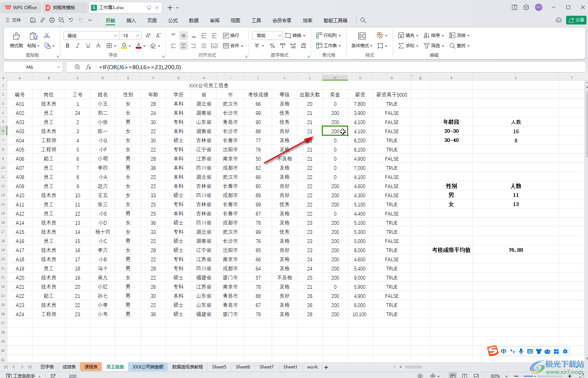588x378 pixels.
Task: Toggle bold formatting
Action: (67, 46)
